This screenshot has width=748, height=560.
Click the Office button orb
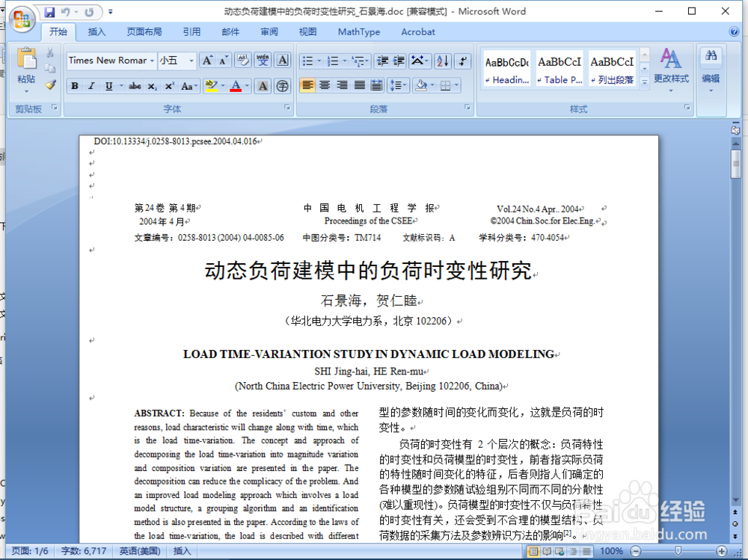(x=22, y=20)
